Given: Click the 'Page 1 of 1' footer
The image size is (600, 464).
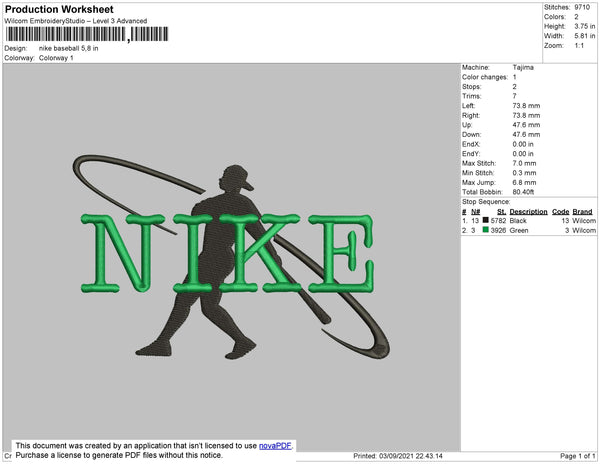Looking at the screenshot, I should point(577,456).
